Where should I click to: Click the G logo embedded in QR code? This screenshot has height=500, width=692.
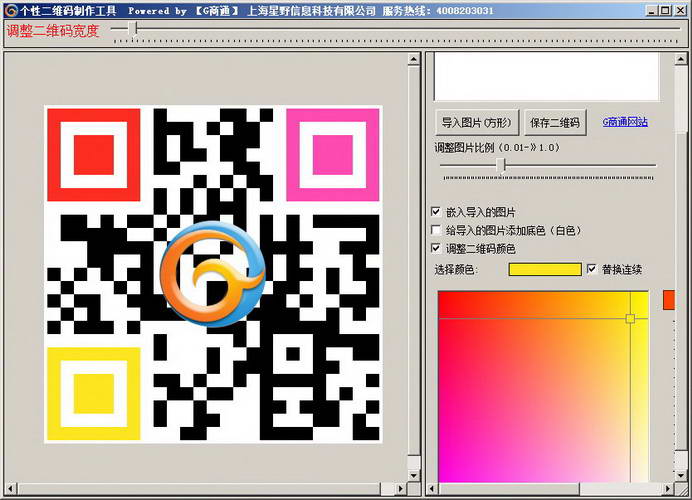213,274
